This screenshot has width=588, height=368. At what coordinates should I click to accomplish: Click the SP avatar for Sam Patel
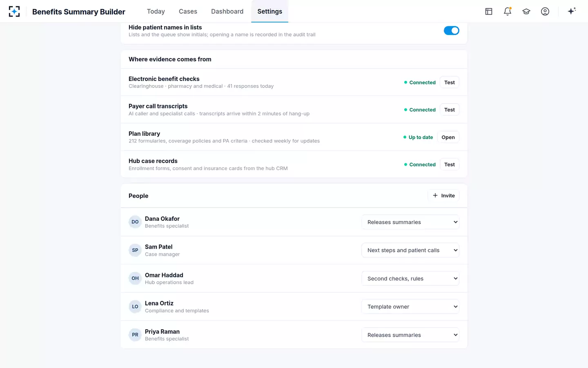point(135,250)
